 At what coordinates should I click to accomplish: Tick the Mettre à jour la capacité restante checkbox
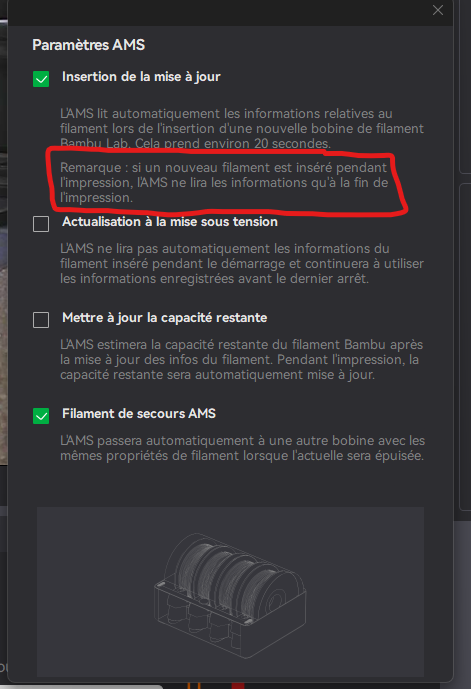tap(41, 320)
